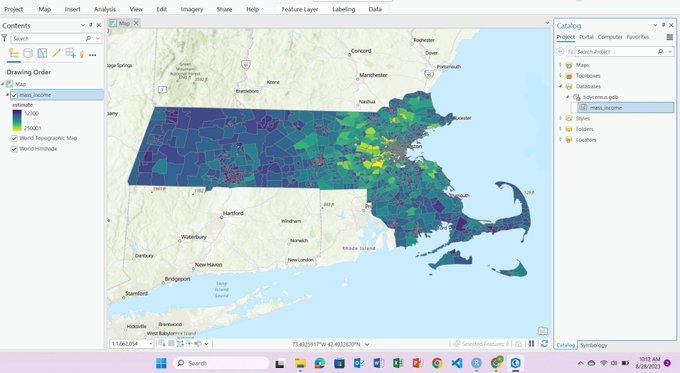This screenshot has height=373, width=680.
Task: Toggle World Topographic Map layer visibility
Action: pyautogui.click(x=14, y=138)
